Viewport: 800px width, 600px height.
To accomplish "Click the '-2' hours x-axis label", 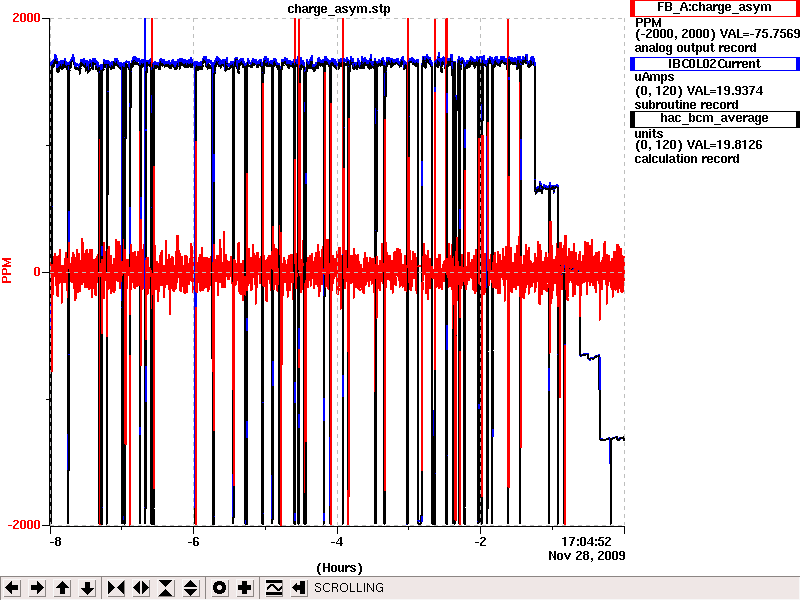I will (x=480, y=542).
